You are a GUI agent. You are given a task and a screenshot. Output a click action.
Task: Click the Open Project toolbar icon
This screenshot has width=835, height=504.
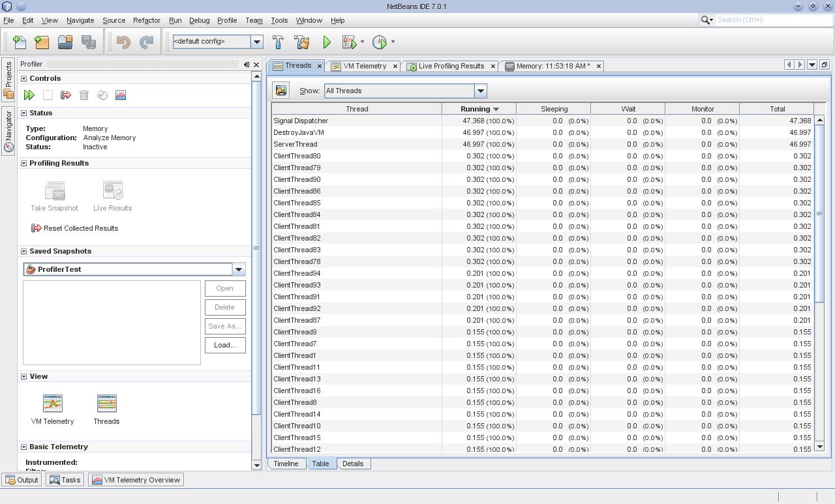tap(65, 42)
